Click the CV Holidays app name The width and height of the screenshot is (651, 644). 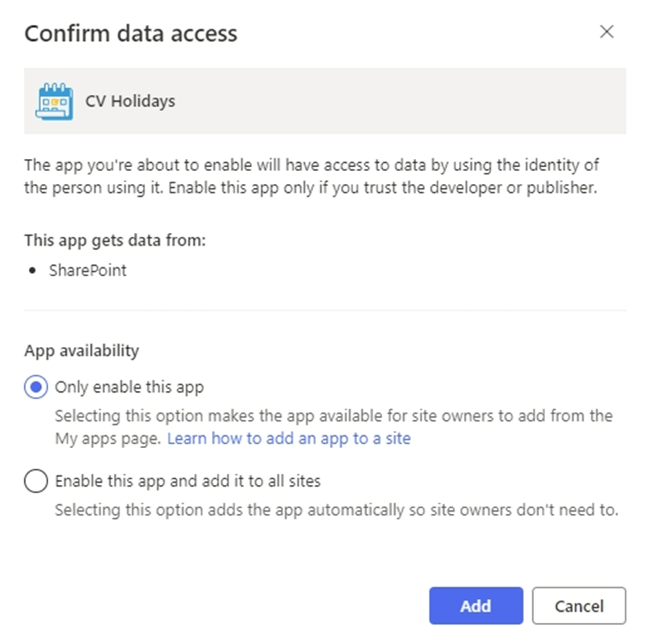click(130, 101)
